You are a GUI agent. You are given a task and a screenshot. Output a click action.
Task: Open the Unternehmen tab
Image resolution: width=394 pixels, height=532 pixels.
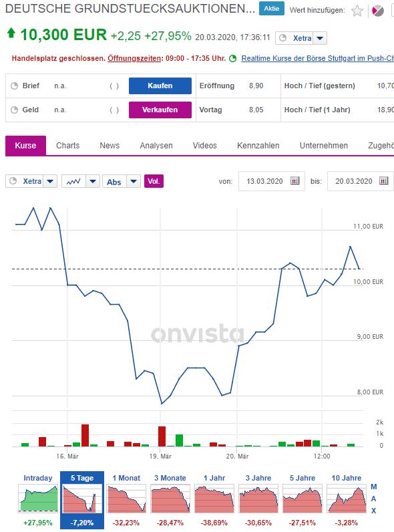click(x=324, y=146)
